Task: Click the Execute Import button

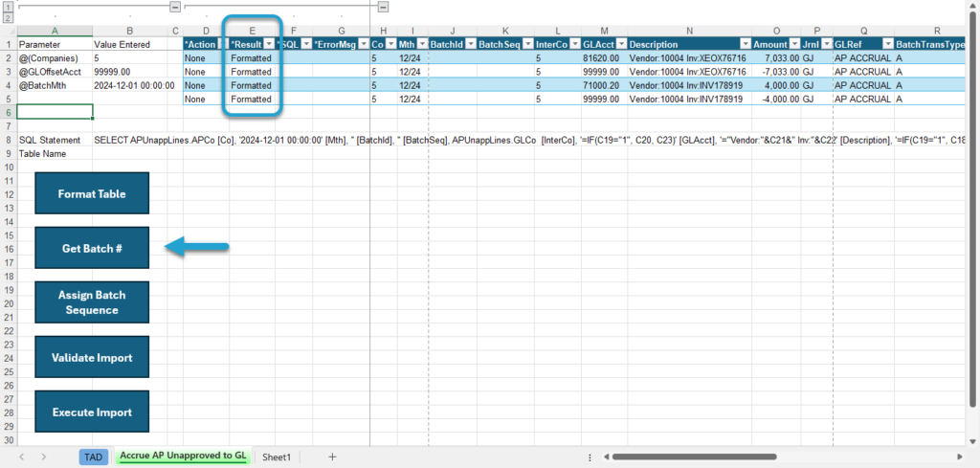Action: pos(92,412)
